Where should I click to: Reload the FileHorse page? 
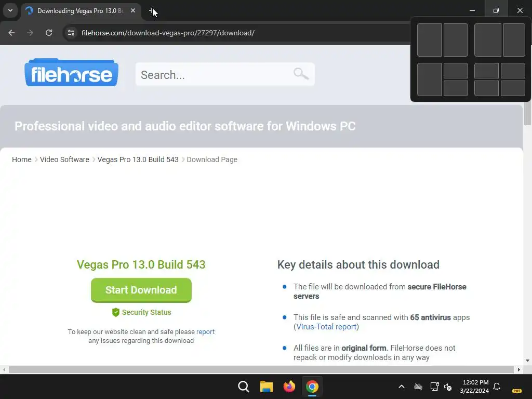(49, 33)
